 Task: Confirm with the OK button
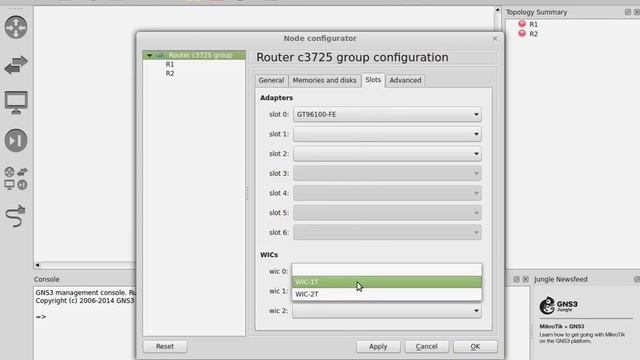[x=475, y=347]
